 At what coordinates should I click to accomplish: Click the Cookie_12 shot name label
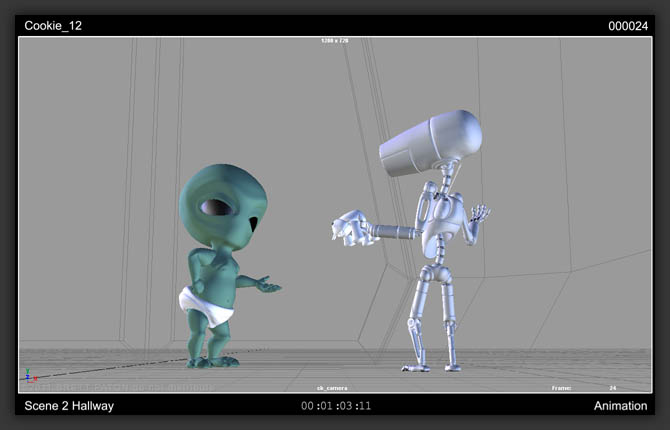(x=52, y=25)
